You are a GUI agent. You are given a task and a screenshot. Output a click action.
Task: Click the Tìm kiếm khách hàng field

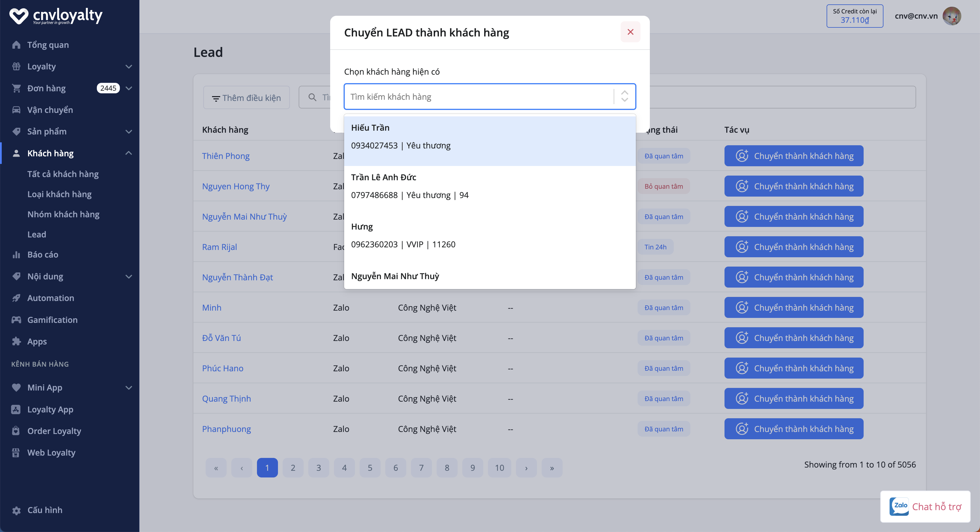pos(479,97)
